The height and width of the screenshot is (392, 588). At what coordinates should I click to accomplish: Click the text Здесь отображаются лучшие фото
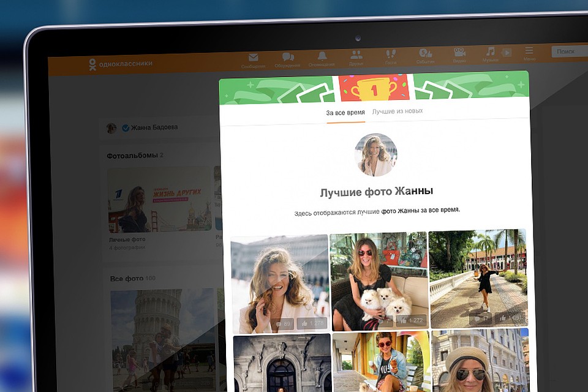point(377,211)
